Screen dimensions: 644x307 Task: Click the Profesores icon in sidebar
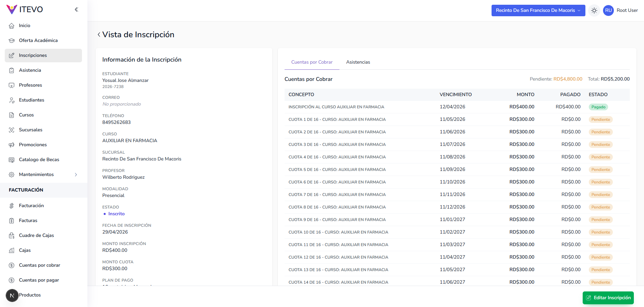point(12,85)
